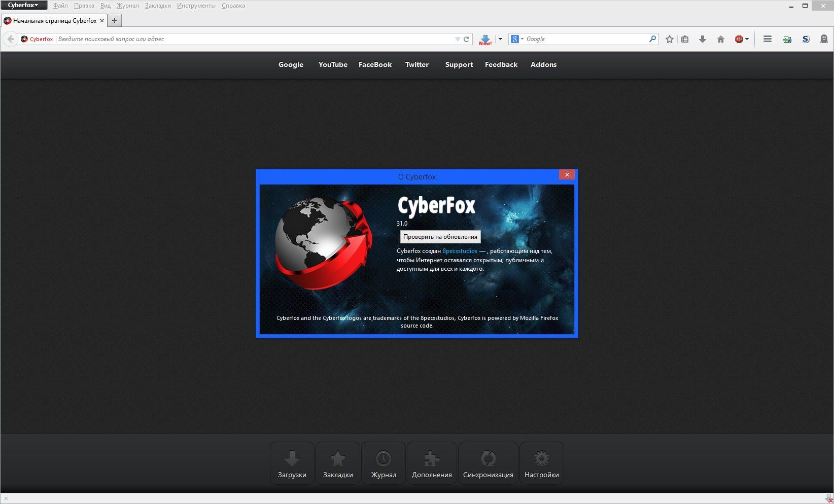Close the add-on bar with x
The height and width of the screenshot is (504, 834).
6,498
